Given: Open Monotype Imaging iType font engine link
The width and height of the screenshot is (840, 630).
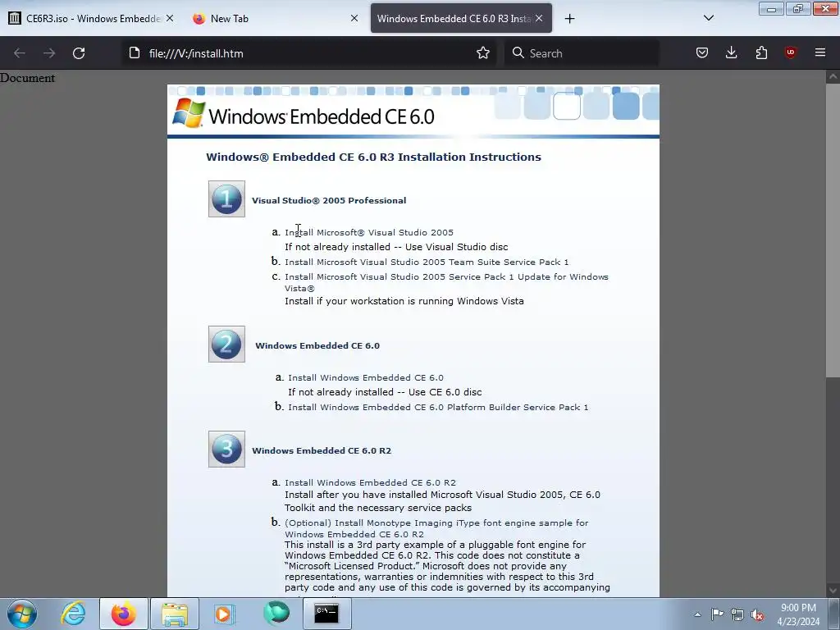Looking at the screenshot, I should click(x=436, y=528).
